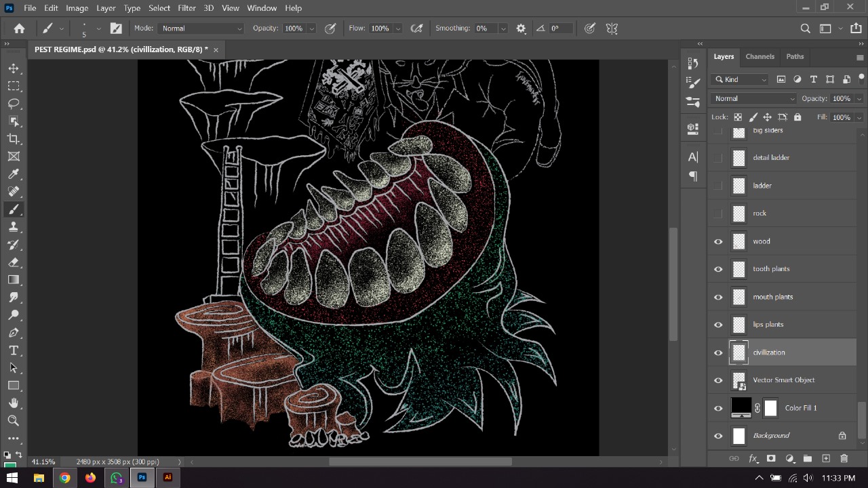Hide the lips plants layer

[x=718, y=325]
